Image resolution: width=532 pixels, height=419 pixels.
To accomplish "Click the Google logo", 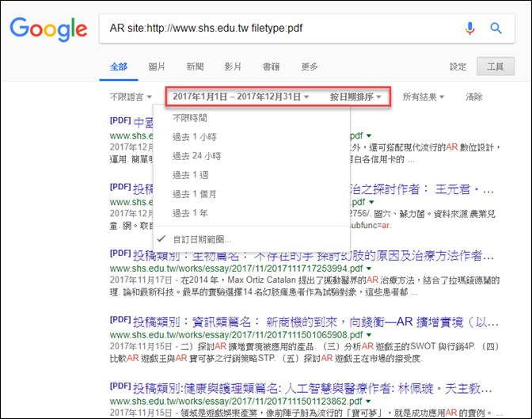I will tap(48, 29).
